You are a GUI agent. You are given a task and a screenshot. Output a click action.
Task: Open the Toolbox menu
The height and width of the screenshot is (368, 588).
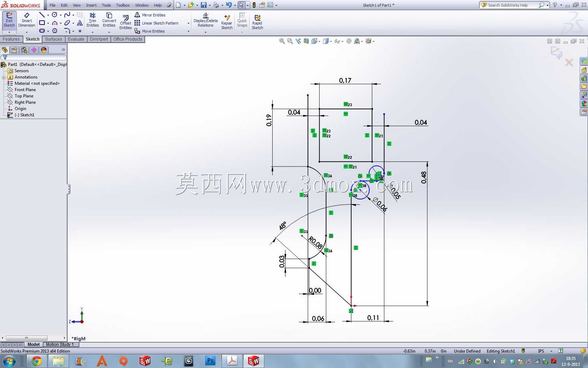(x=123, y=5)
